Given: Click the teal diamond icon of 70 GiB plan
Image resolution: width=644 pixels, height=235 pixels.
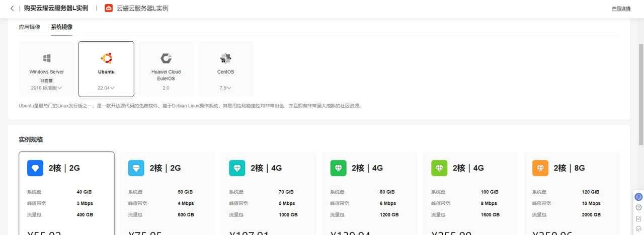Looking at the screenshot, I should [x=237, y=168].
